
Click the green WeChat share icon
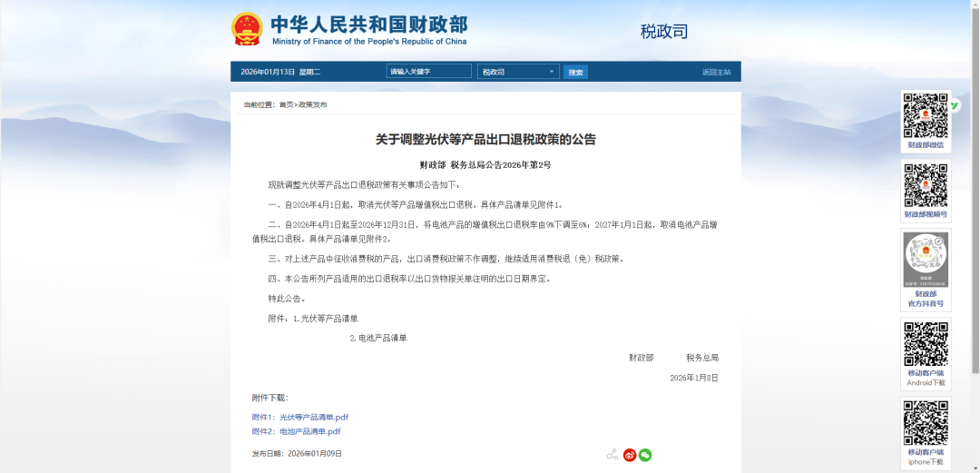(x=645, y=455)
